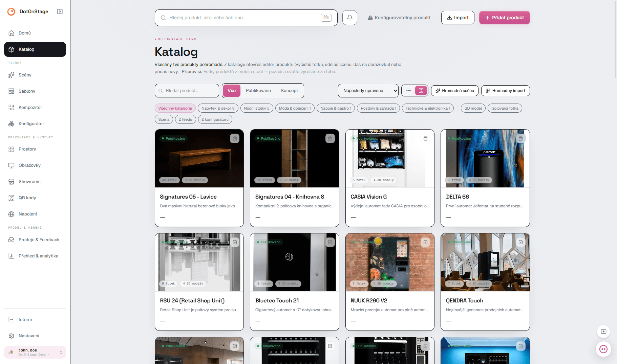The image size is (617, 364).
Task: Toggle the 3D model filter chip
Action: coord(473,108)
